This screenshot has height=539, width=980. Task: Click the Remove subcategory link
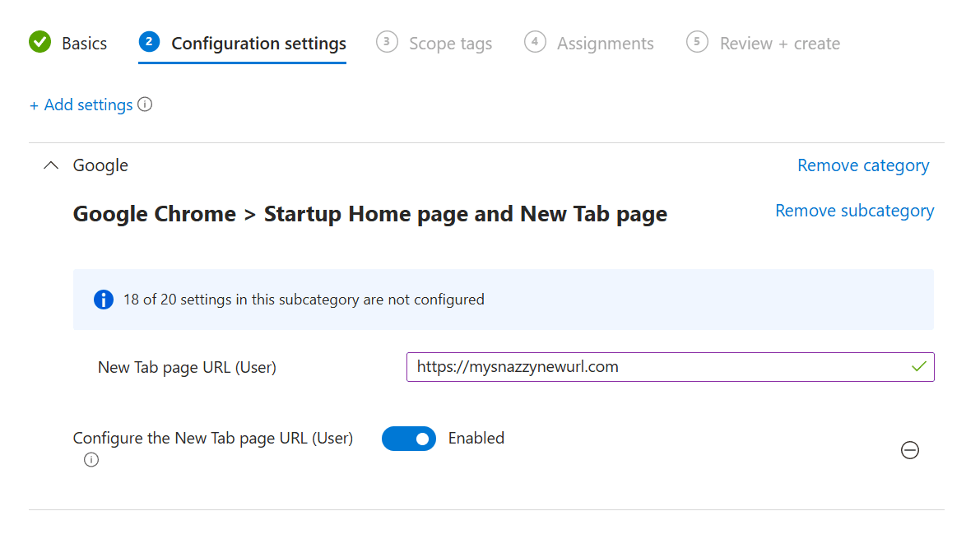[x=854, y=211]
